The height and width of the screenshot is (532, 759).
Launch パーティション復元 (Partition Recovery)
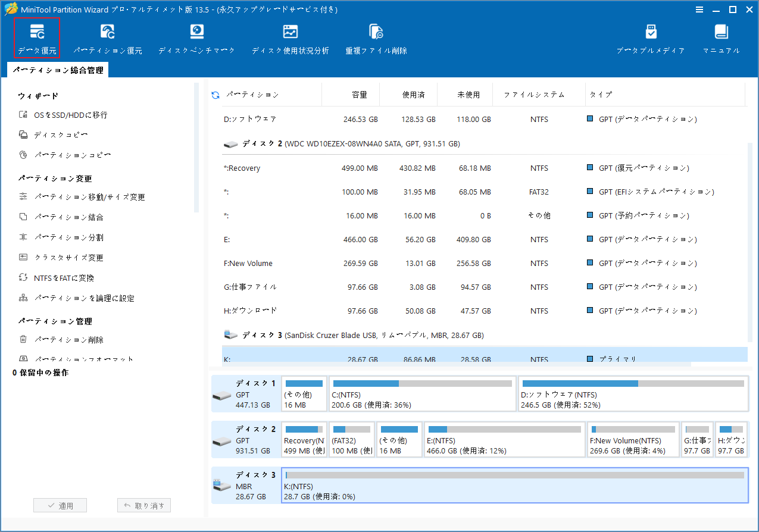pyautogui.click(x=107, y=37)
